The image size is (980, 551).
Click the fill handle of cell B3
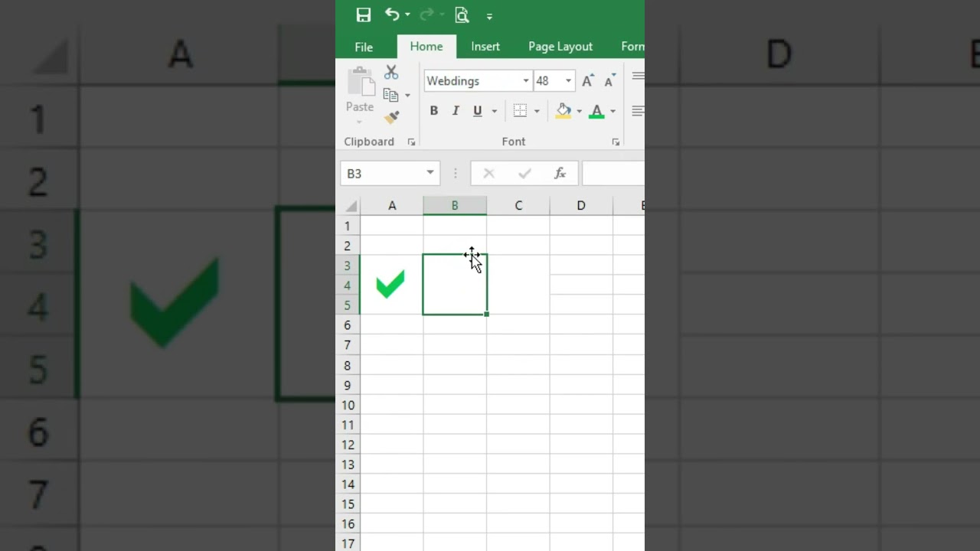coord(486,314)
